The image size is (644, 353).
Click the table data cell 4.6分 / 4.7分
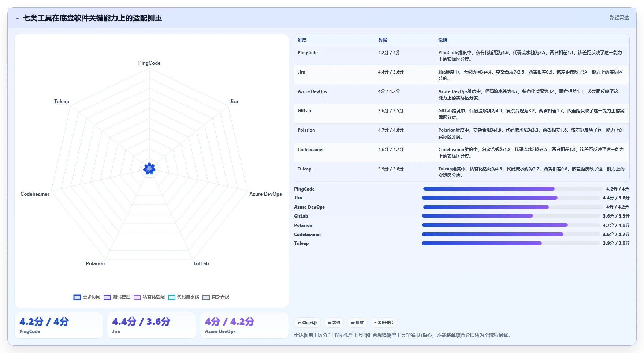click(x=391, y=150)
